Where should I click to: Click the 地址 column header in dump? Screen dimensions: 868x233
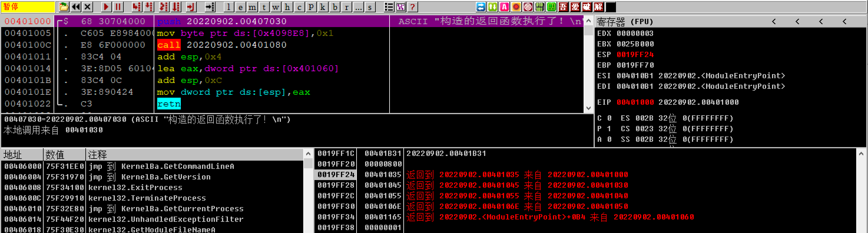(22, 154)
